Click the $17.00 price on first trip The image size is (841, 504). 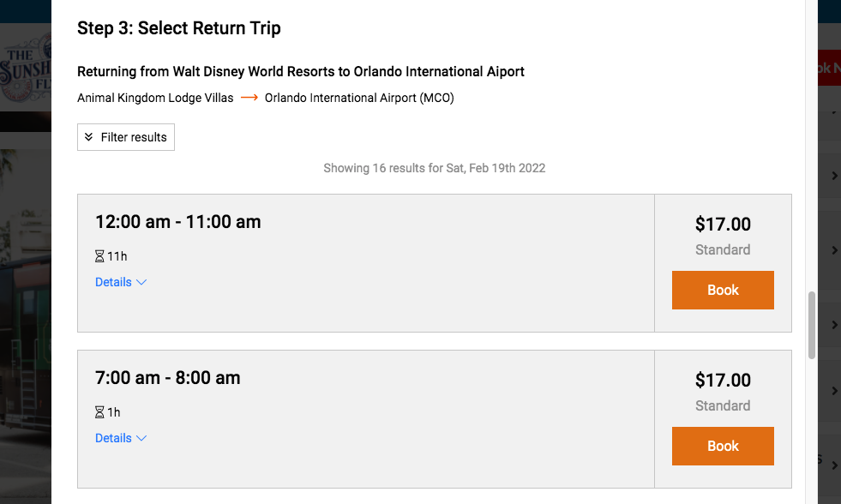click(x=723, y=225)
